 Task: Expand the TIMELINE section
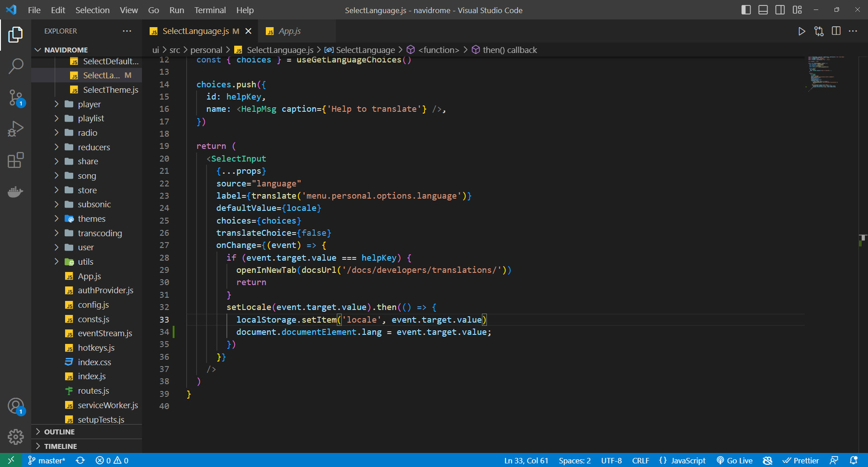[x=60, y=446]
